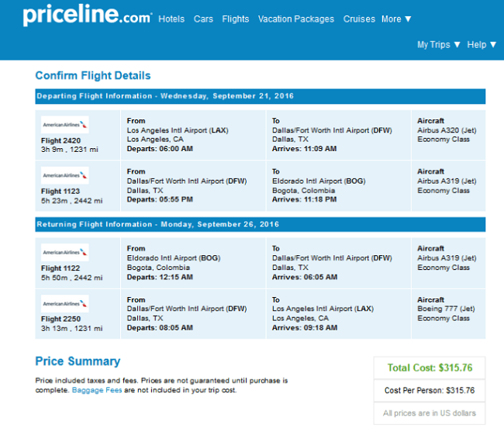Select Flights in the top navigation
Viewport: 504px width, 435px height.
(x=235, y=19)
